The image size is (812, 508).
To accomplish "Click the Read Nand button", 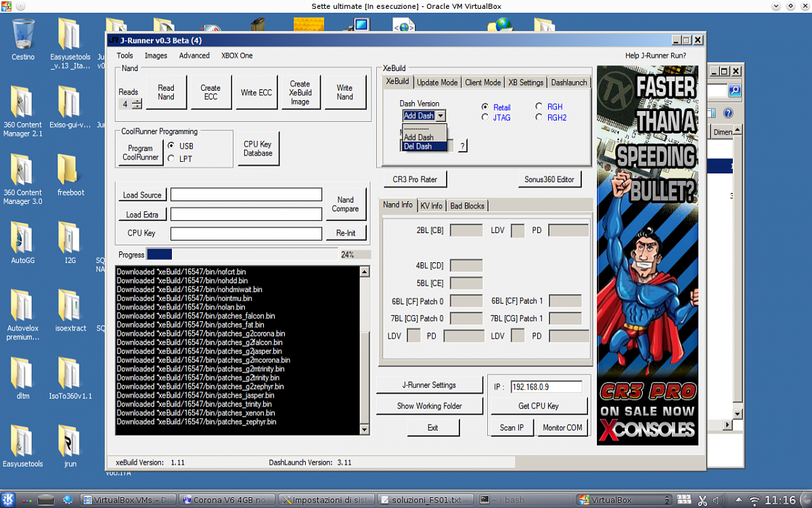I will pyautogui.click(x=166, y=92).
